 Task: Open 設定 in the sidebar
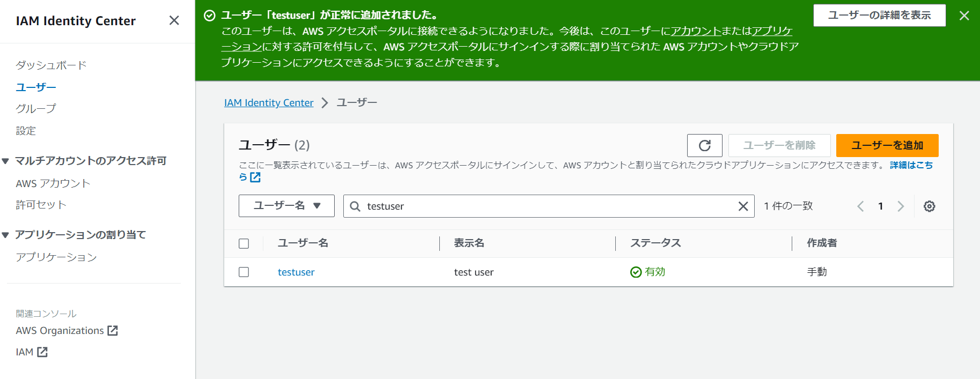pos(26,131)
